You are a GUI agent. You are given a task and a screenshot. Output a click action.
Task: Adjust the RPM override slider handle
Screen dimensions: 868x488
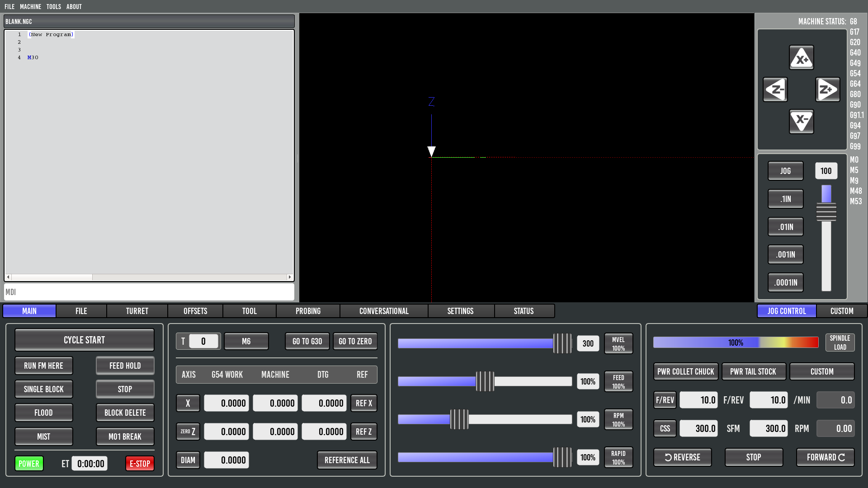click(459, 420)
